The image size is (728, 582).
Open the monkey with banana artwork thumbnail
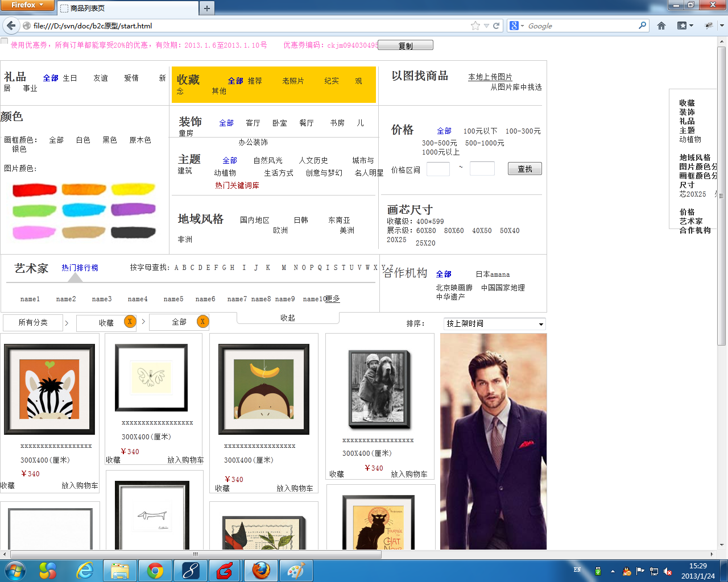tap(264, 389)
